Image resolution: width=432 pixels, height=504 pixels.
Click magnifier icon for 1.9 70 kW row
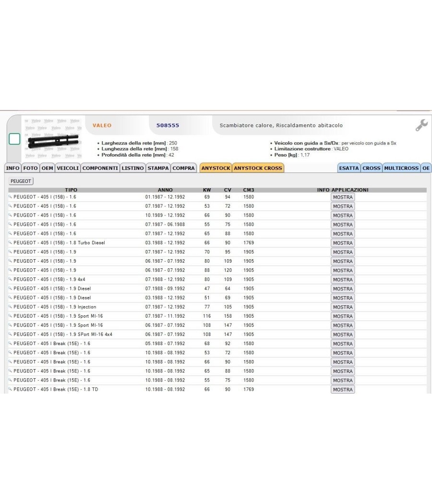tap(10, 252)
